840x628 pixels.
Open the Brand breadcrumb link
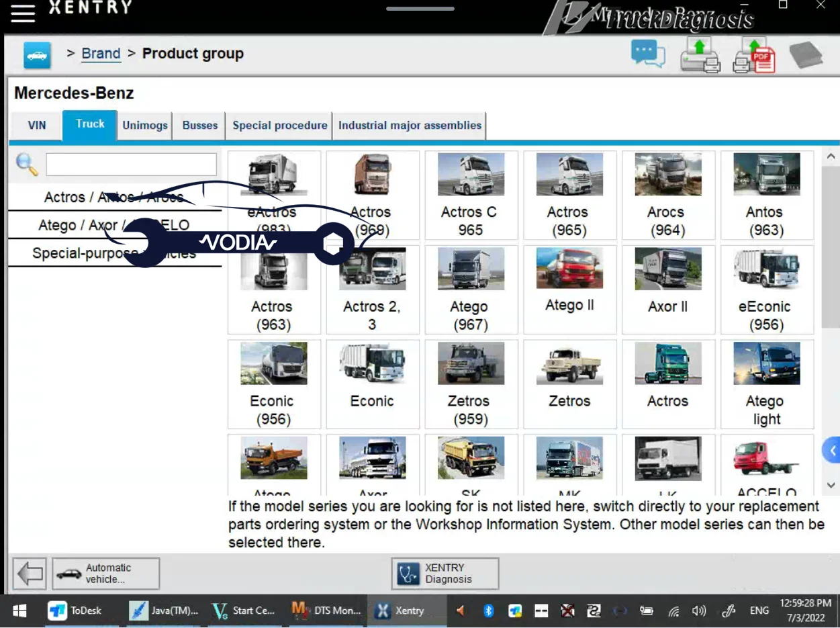(x=101, y=53)
